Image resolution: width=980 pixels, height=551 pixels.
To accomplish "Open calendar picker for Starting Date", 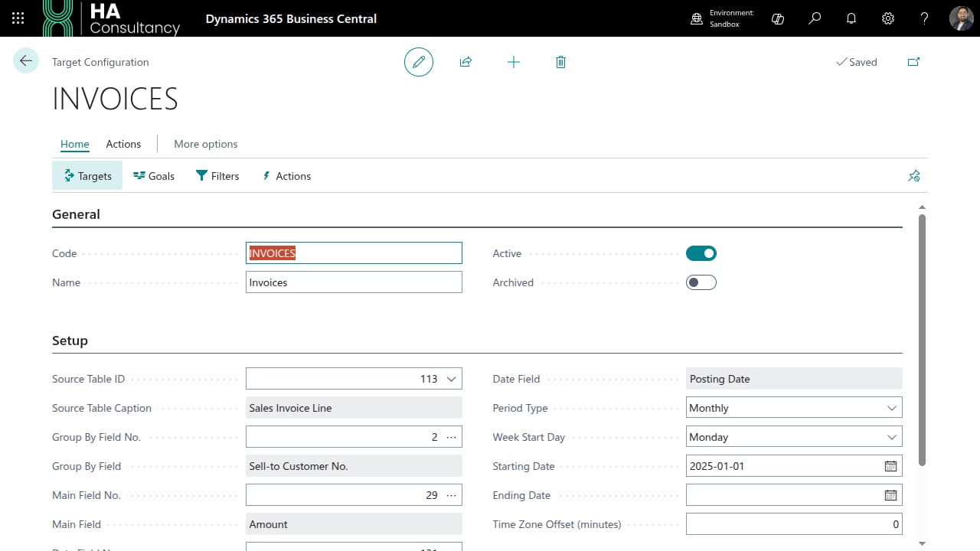I will (x=890, y=466).
